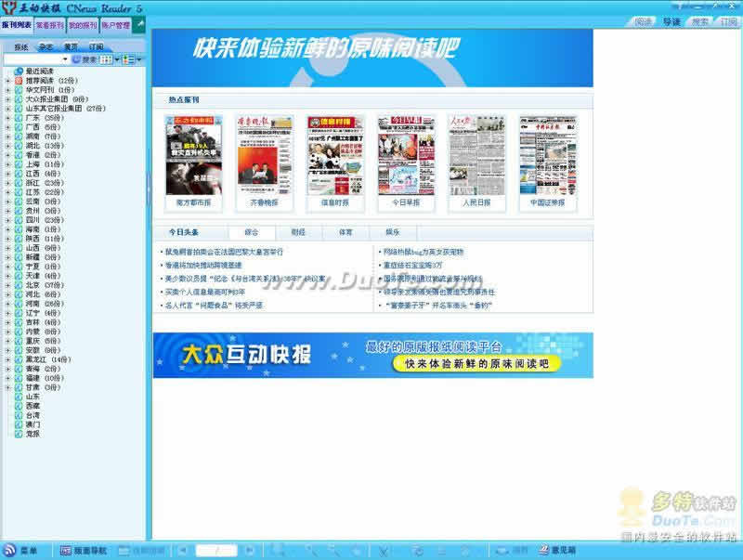Screen dimensions: 743x560
Task: Select 澳门 in the region tree
Action: pyautogui.click(x=33, y=424)
